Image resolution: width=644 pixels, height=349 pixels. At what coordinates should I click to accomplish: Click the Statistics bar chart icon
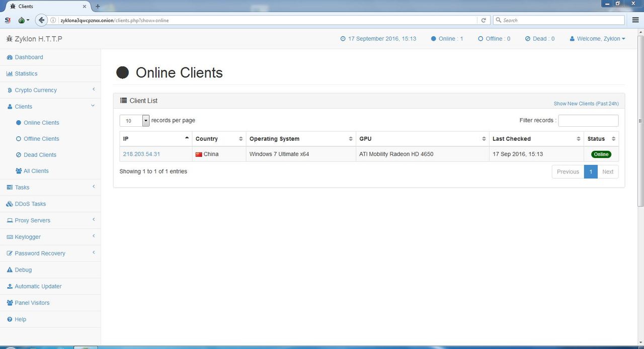(10, 74)
